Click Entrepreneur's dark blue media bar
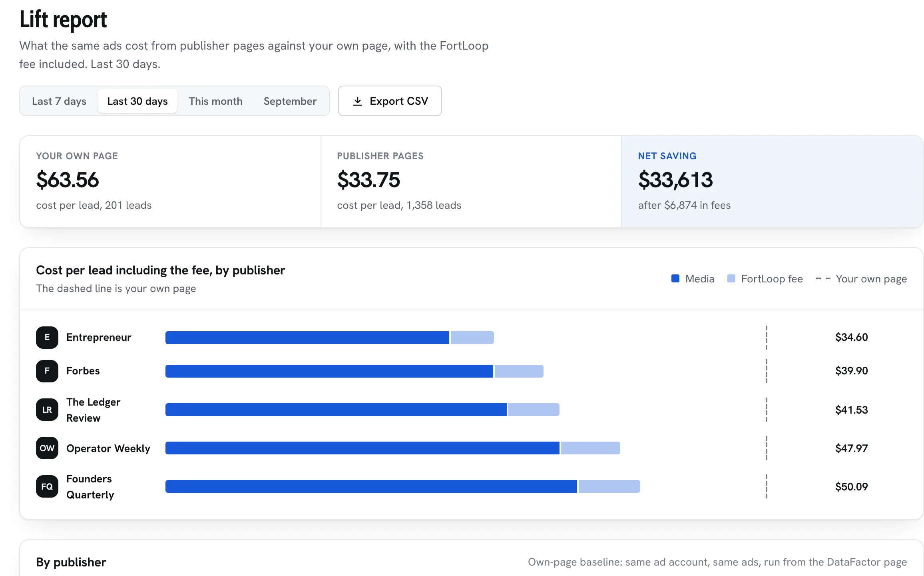Image resolution: width=924 pixels, height=576 pixels. [307, 338]
